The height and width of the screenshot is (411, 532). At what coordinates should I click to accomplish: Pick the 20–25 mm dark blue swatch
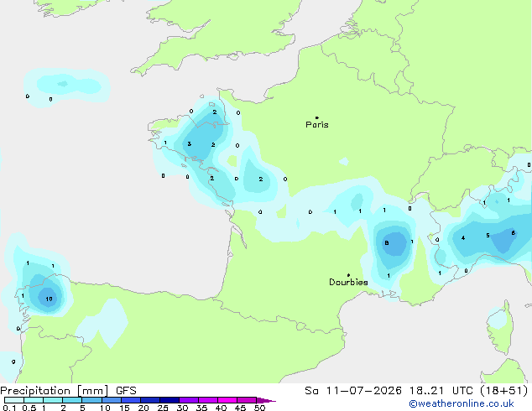(x=150, y=400)
